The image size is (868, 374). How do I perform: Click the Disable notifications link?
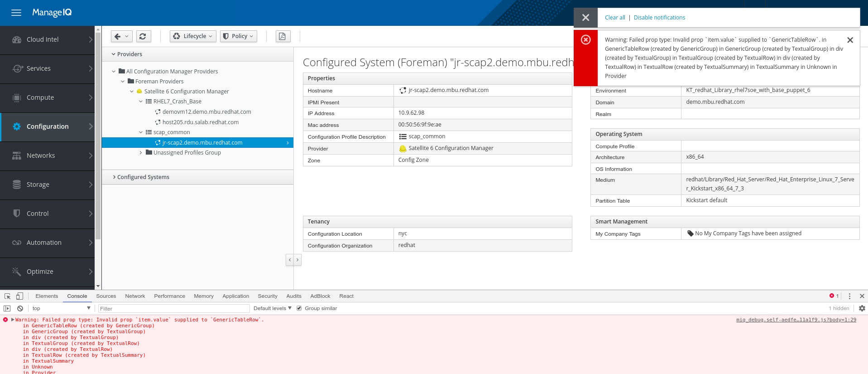pos(659,18)
